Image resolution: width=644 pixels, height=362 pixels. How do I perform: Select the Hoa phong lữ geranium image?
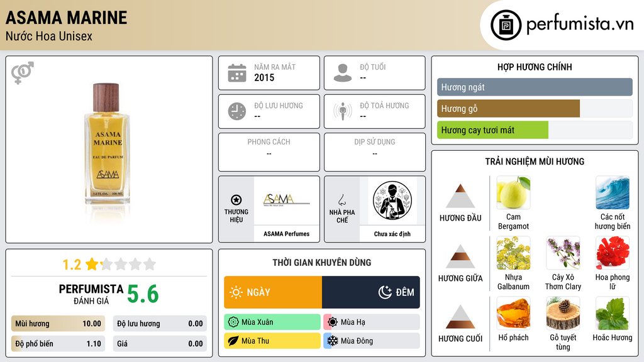(x=613, y=253)
